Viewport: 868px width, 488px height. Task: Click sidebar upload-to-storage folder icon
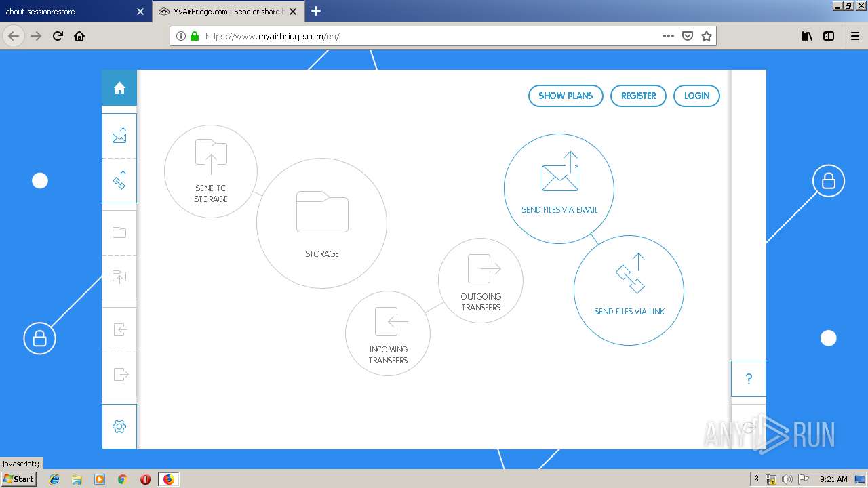point(119,277)
